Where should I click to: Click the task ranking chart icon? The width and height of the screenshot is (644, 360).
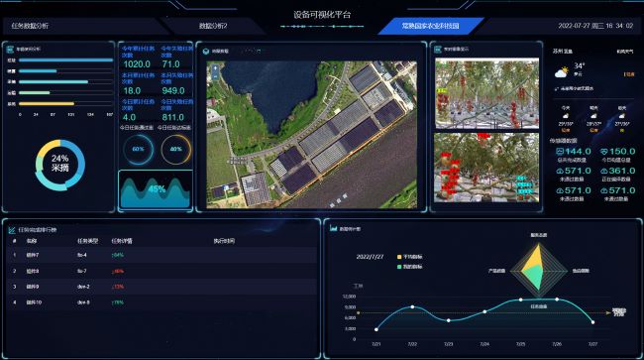point(12,230)
